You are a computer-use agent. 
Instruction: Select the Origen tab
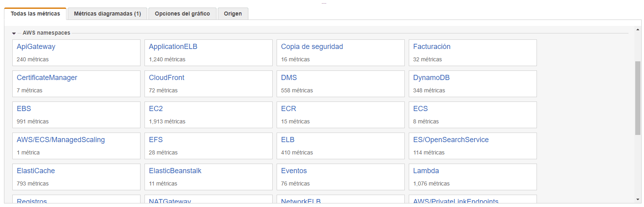pyautogui.click(x=233, y=14)
